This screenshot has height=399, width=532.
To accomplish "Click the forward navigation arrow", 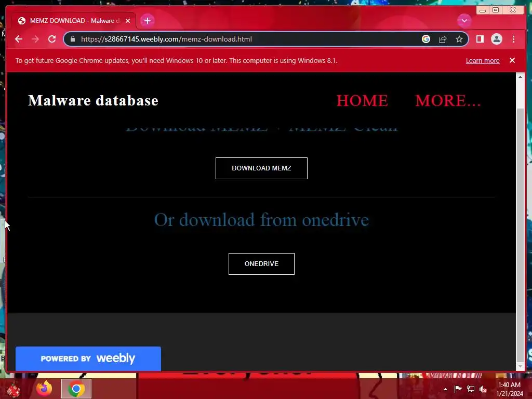I will click(35, 39).
